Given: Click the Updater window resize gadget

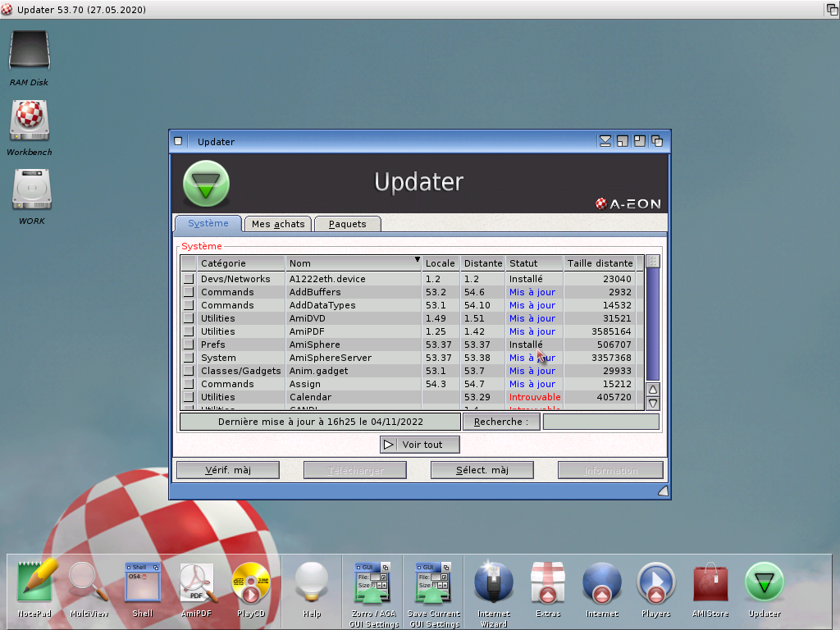Looking at the screenshot, I should coord(663,491).
